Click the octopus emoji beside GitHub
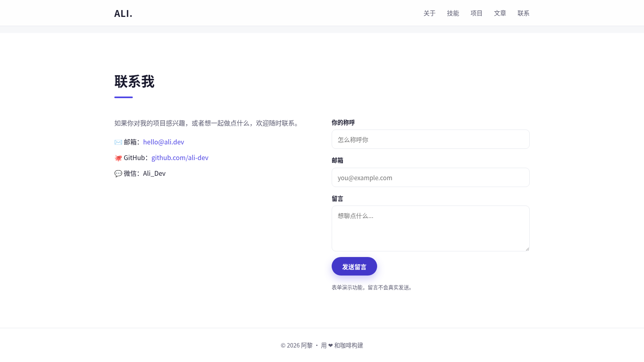This screenshot has width=644, height=362. 118,158
